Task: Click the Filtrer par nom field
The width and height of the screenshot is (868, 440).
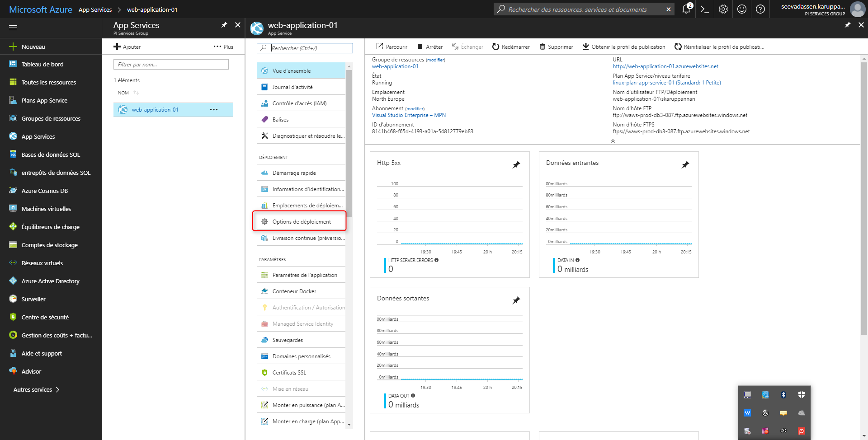Action: coord(171,65)
